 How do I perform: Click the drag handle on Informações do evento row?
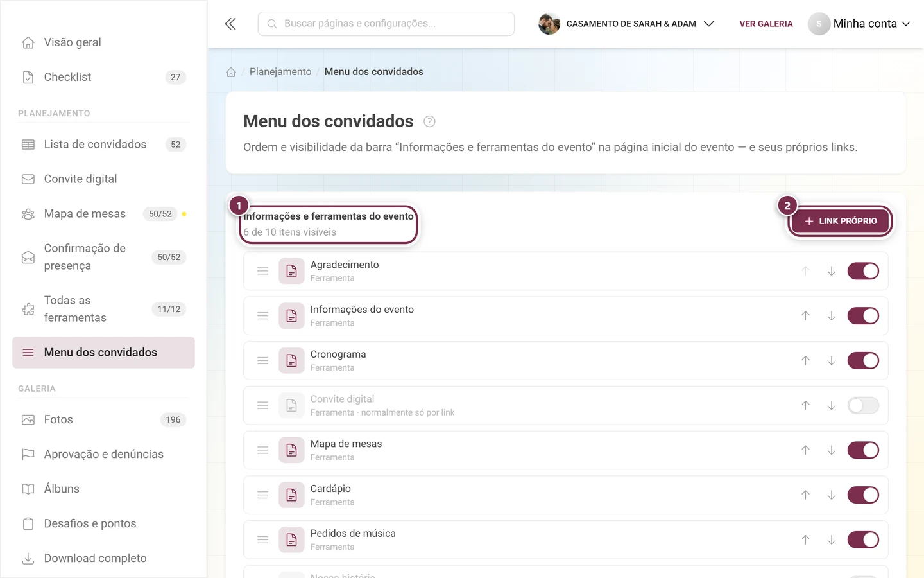click(262, 316)
